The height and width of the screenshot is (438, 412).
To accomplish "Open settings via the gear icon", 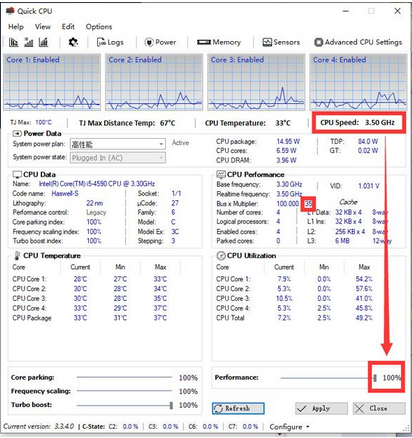I will point(73,42).
